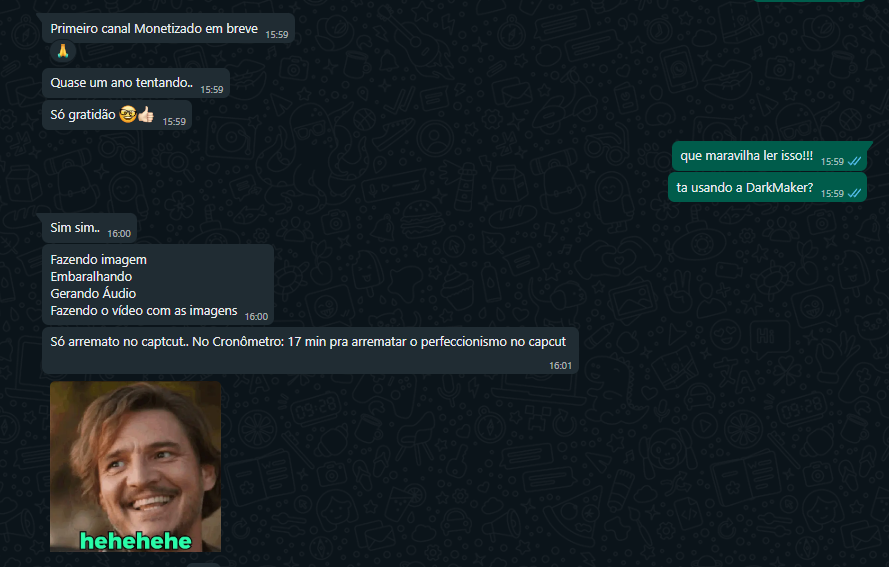Viewport: 889px width, 567px height.
Task: Open the hehehehe GIF image
Action: coord(136,466)
